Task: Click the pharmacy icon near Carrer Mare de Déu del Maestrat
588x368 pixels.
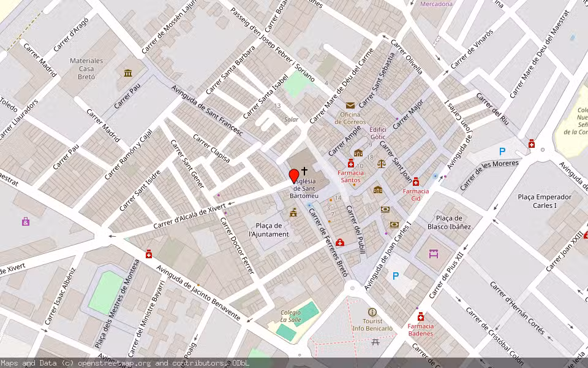Action: (x=531, y=144)
